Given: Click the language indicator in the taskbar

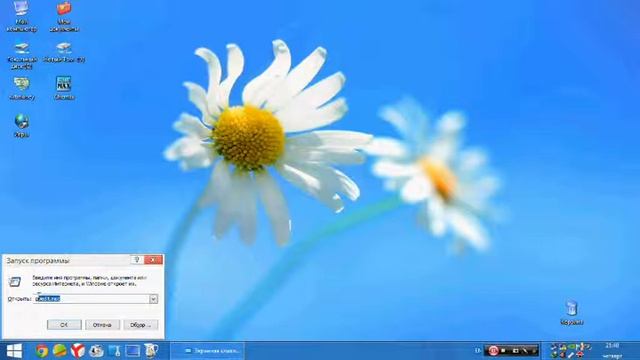Looking at the screenshot, I should pos(477,351).
